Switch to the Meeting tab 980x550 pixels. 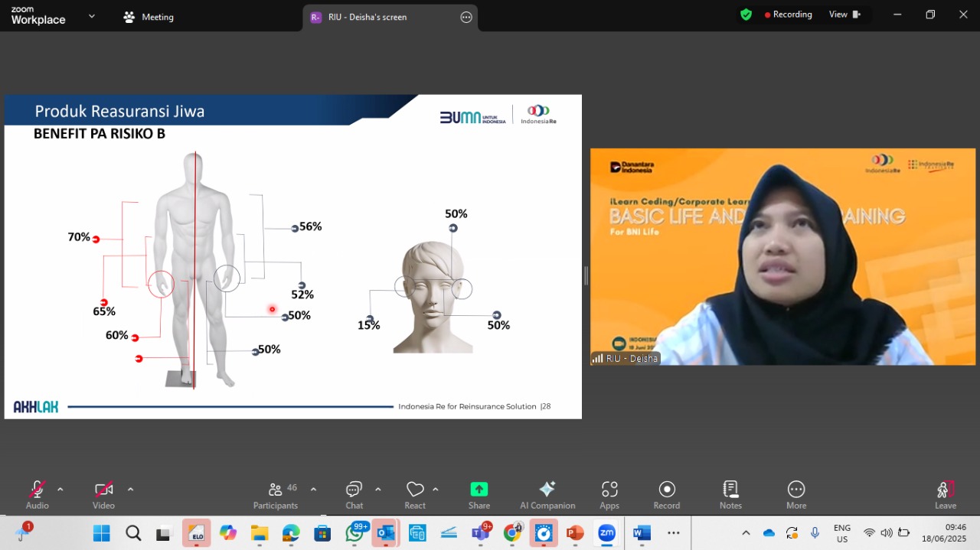(x=149, y=17)
